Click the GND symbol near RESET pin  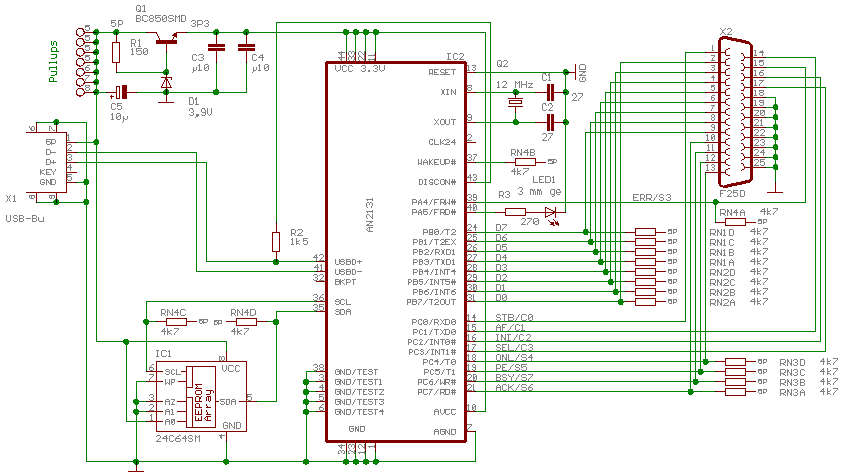click(577, 72)
